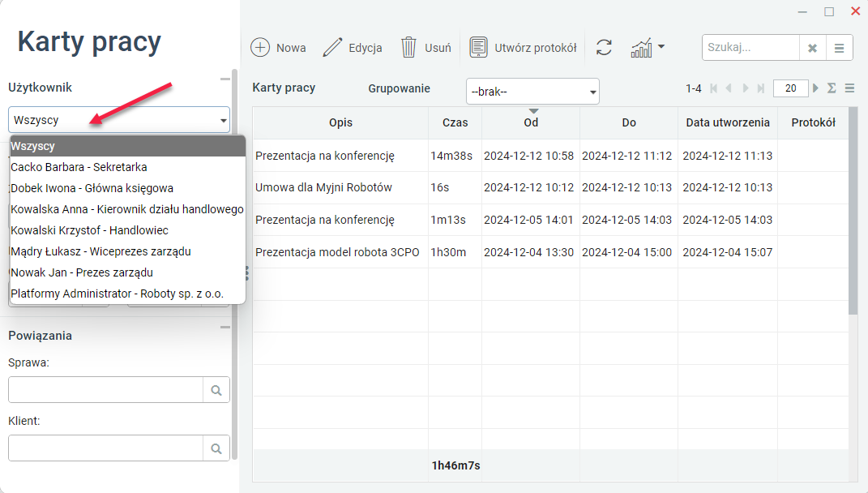Sort by the Czas column header
The width and height of the screenshot is (868, 493).
pyautogui.click(x=455, y=123)
